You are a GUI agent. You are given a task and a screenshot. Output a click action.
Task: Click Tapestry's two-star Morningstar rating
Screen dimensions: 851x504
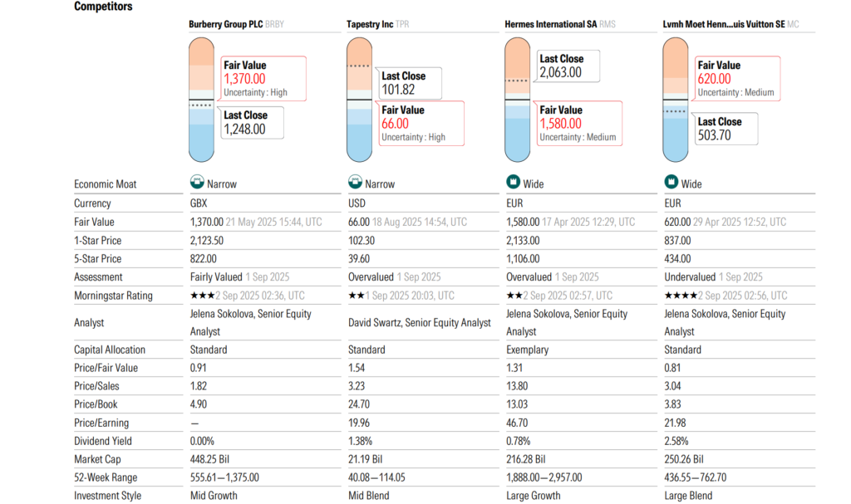(357, 296)
